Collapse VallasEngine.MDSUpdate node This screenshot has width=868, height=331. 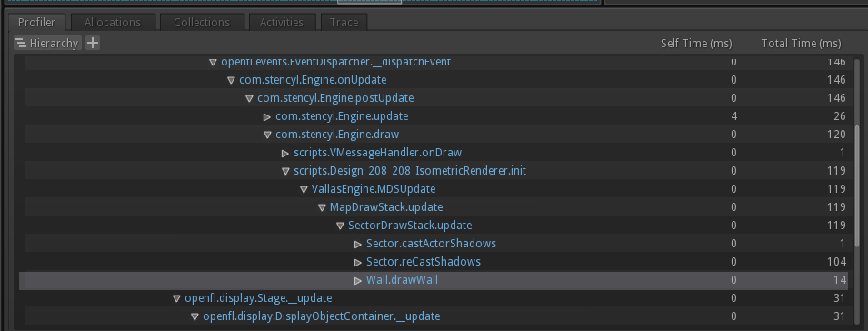(x=304, y=189)
